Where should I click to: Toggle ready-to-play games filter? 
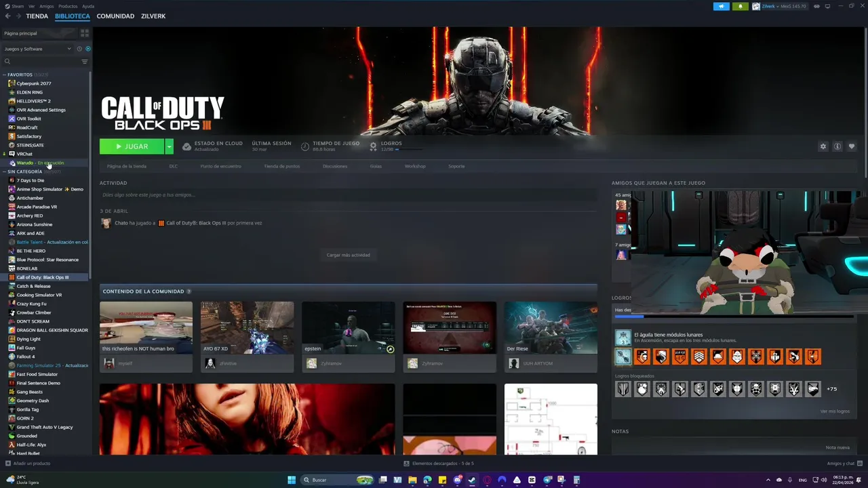(x=87, y=49)
